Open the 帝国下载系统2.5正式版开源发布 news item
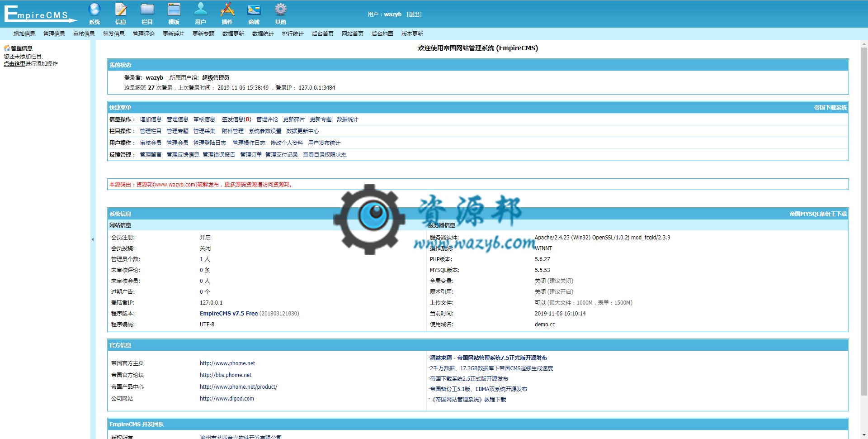 pos(469,379)
